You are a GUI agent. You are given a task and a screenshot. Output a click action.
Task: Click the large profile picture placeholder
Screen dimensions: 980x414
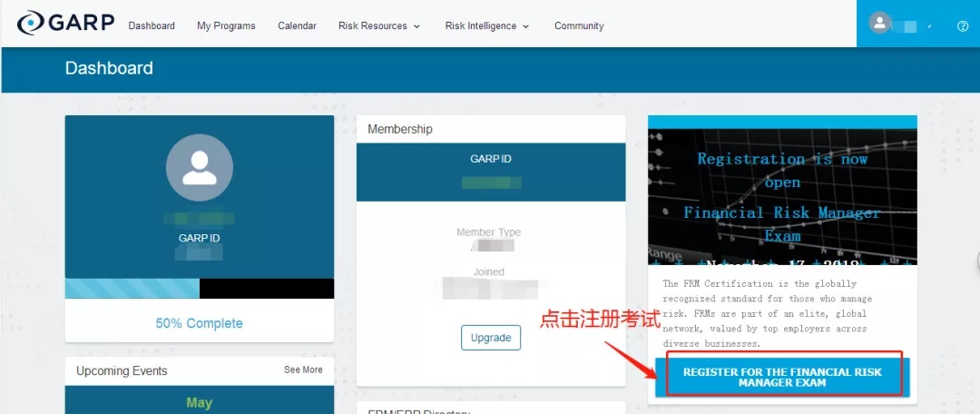[x=200, y=168]
